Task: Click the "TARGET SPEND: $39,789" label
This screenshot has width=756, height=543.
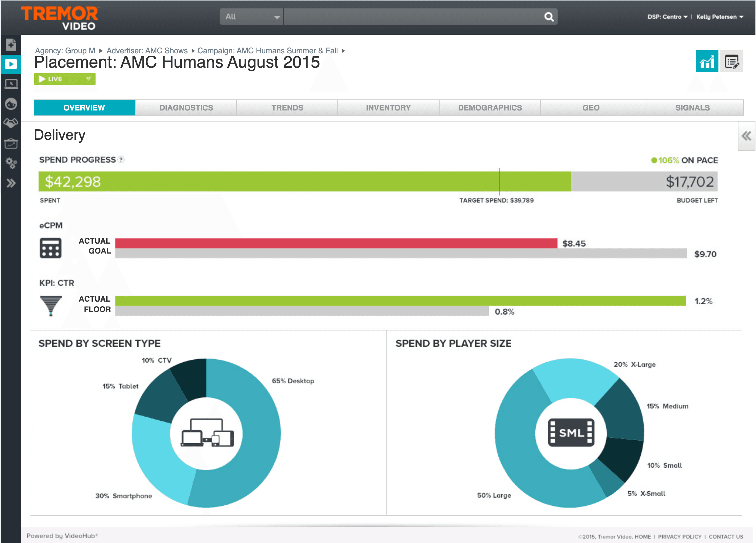Action: 496,200
